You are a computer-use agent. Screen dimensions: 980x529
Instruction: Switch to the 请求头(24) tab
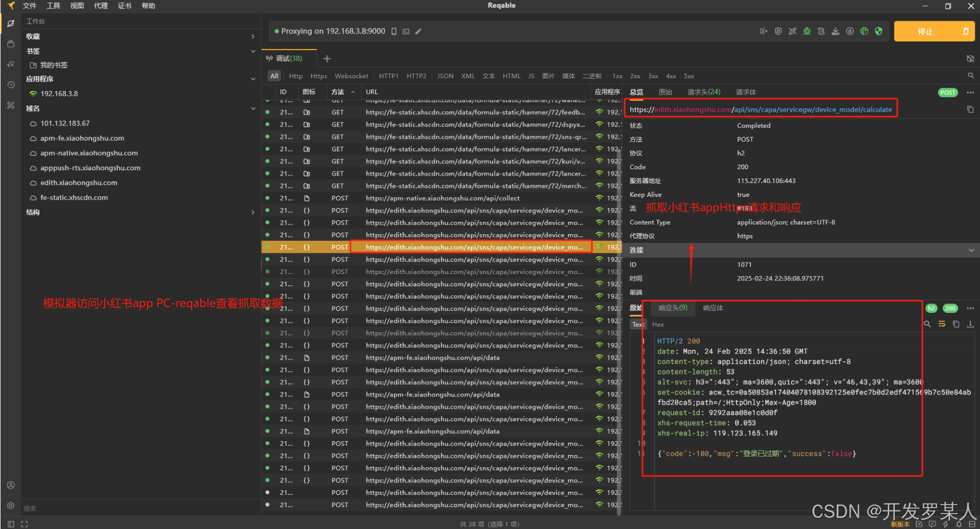point(704,92)
